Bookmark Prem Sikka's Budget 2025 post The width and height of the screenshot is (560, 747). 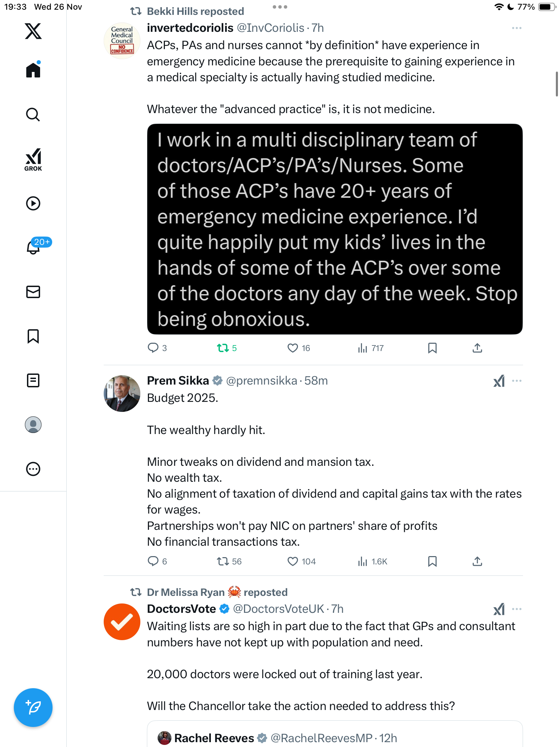coord(432,561)
